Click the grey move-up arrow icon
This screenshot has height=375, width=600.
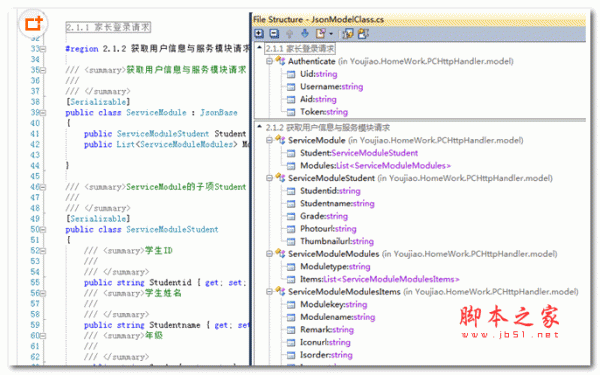click(290, 34)
